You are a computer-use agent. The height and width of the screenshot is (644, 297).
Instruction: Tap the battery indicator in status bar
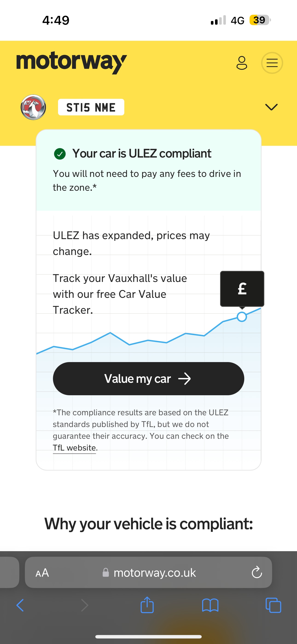(x=260, y=20)
